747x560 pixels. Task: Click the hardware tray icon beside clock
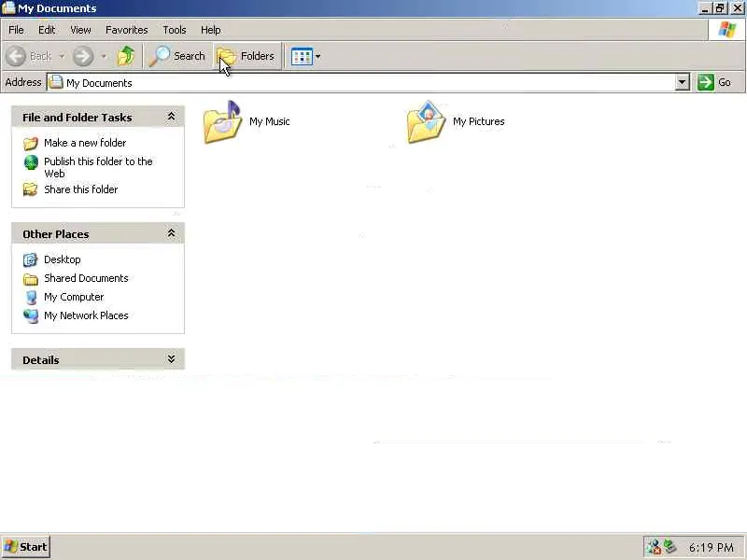669,547
